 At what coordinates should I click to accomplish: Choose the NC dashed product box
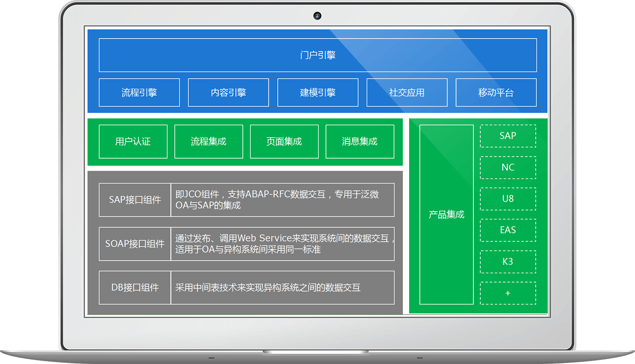tap(508, 167)
